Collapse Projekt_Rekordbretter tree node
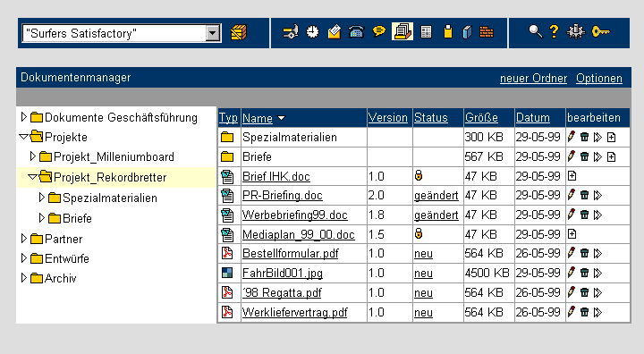Image resolution: width=644 pixels, height=354 pixels. (x=33, y=177)
